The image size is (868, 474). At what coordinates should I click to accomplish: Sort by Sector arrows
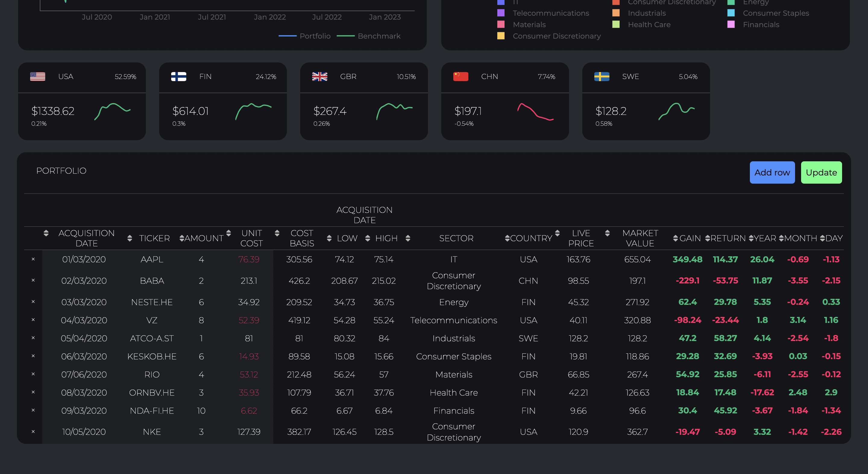pyautogui.click(x=408, y=238)
